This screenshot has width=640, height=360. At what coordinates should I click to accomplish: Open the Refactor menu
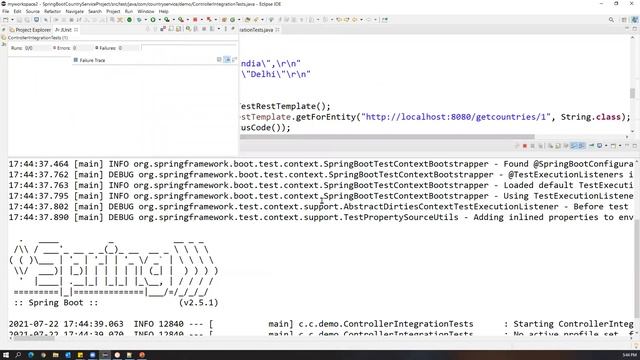52,11
